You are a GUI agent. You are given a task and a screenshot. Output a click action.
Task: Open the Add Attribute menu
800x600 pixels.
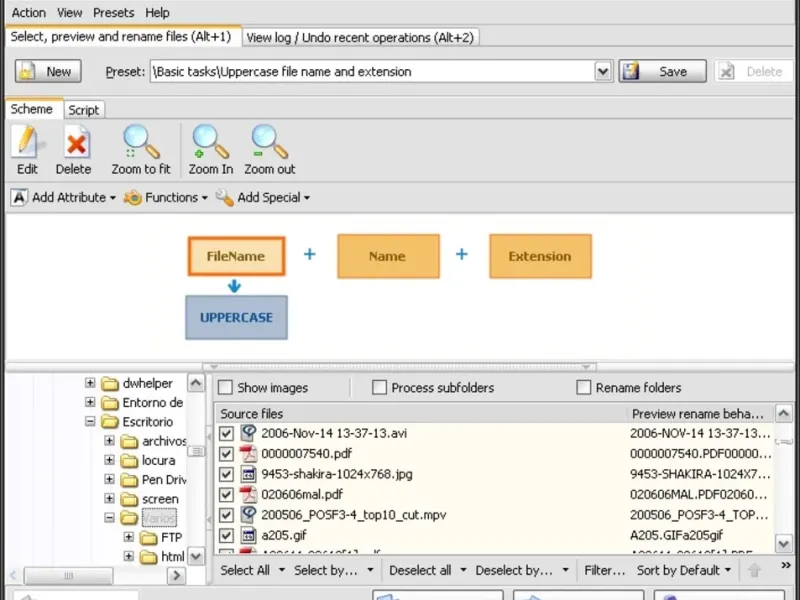pyautogui.click(x=64, y=198)
